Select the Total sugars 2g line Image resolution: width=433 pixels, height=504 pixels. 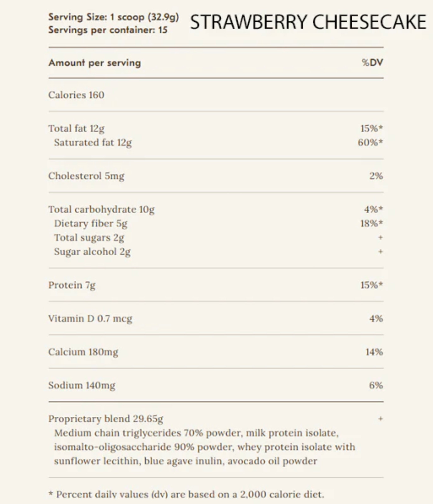pyautogui.click(x=89, y=238)
